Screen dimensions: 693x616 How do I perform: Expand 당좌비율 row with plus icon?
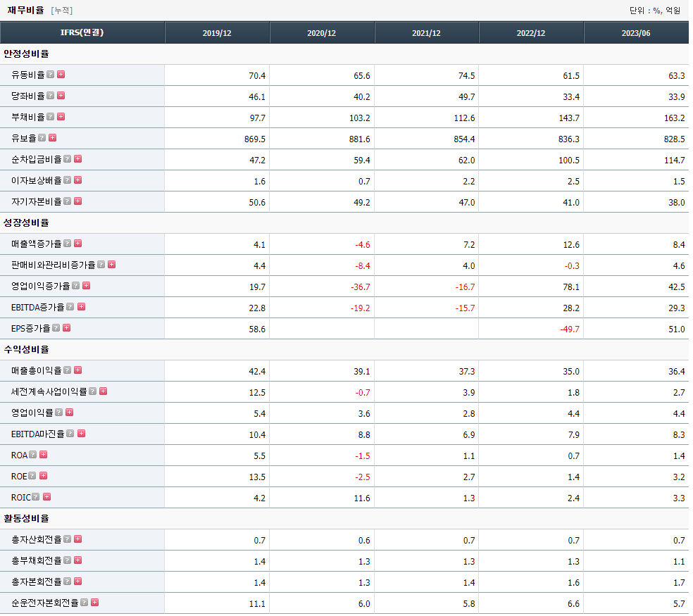[61, 96]
